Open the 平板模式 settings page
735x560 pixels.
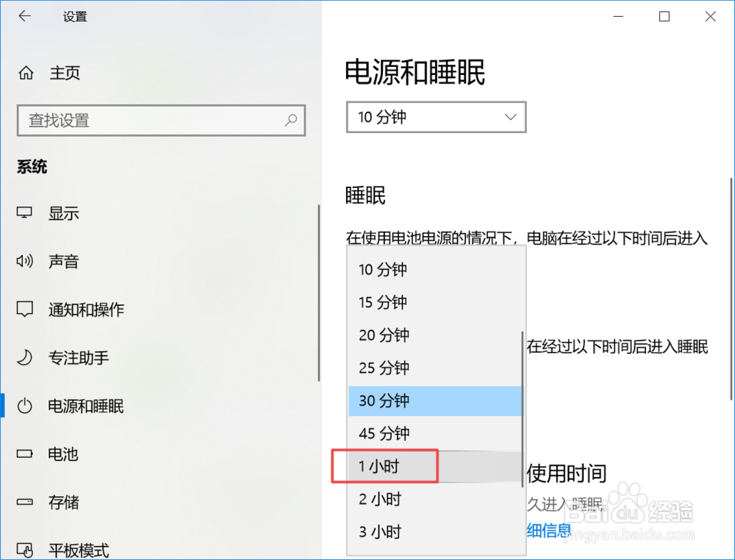pyautogui.click(x=79, y=549)
